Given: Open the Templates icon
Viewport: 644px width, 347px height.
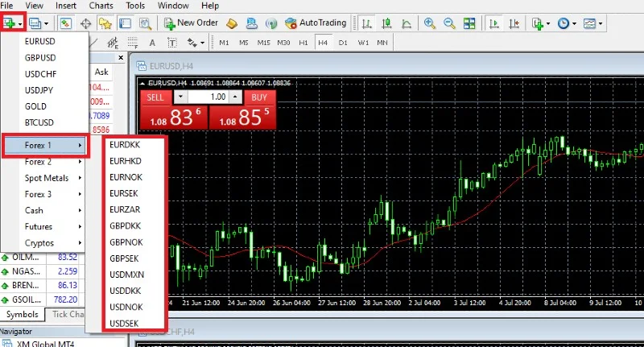Looking at the screenshot, I should pyautogui.click(x=589, y=23).
